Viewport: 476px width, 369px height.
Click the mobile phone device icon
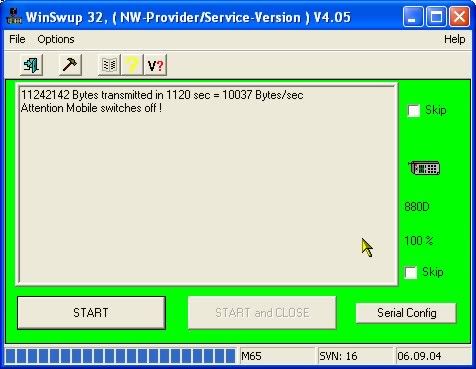tap(424, 168)
